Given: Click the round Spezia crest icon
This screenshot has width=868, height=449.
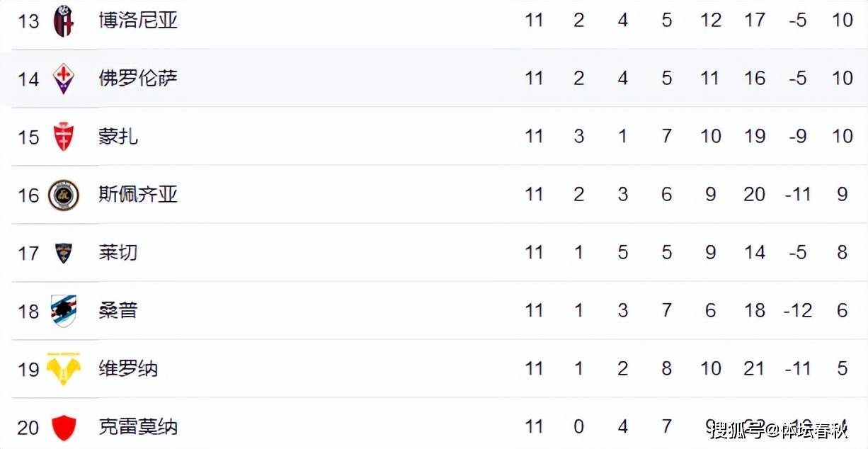Looking at the screenshot, I should click(64, 194).
